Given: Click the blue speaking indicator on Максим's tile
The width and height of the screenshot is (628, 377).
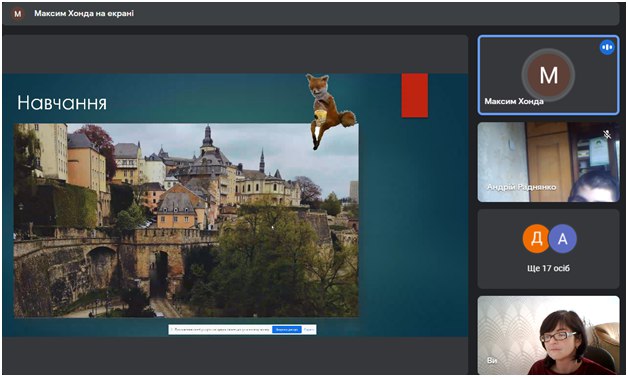Looking at the screenshot, I should point(607,47).
